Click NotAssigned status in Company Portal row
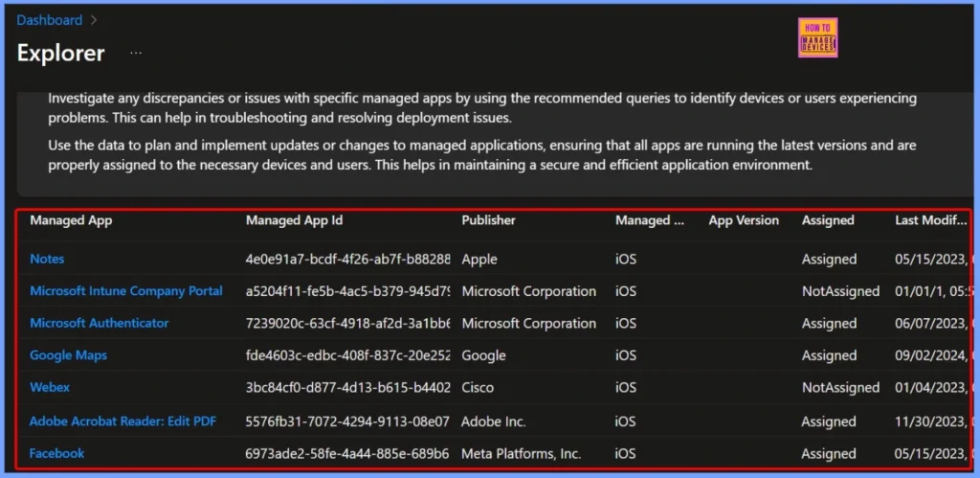Viewport: 980px width, 478px height. pyautogui.click(x=840, y=291)
